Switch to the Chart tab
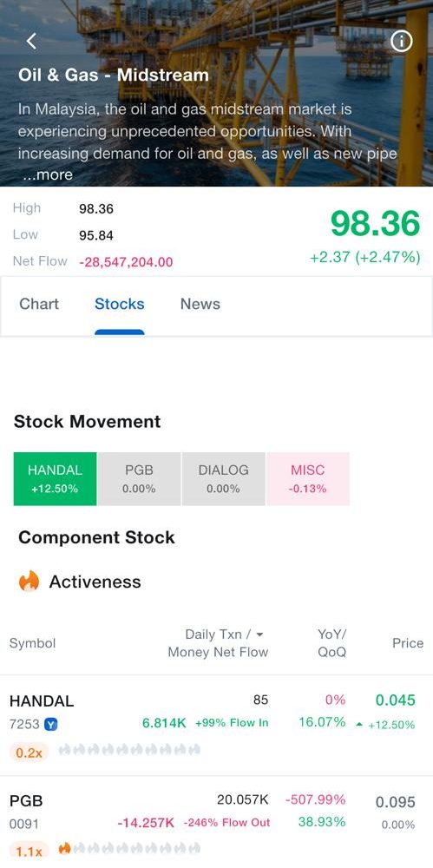 (39, 304)
